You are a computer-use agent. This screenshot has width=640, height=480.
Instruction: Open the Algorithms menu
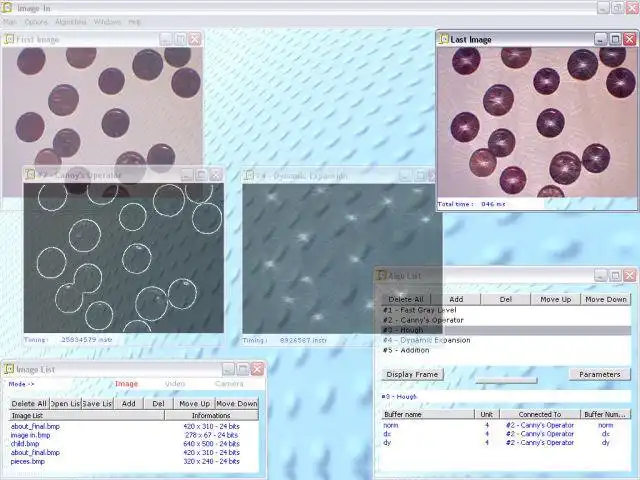[71, 22]
